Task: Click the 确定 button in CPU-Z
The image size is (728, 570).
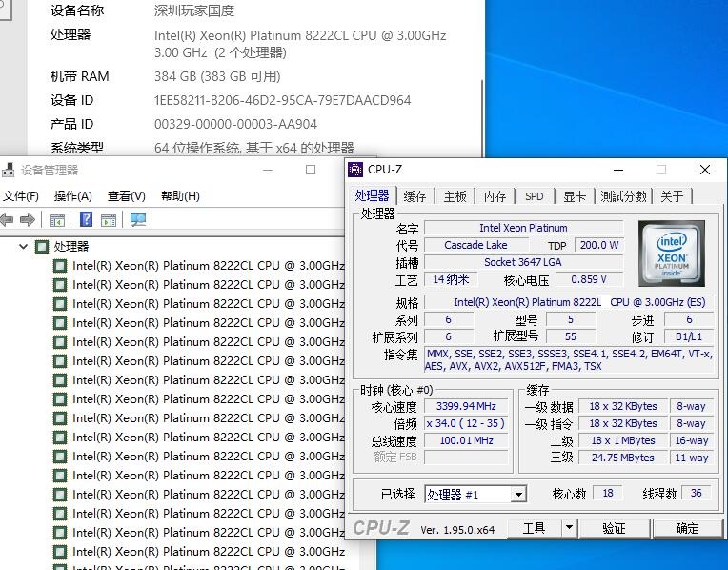Action: (688, 528)
